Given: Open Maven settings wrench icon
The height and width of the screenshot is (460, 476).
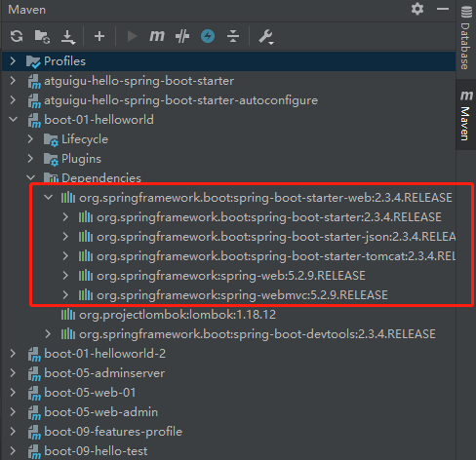Looking at the screenshot, I should click(x=266, y=36).
